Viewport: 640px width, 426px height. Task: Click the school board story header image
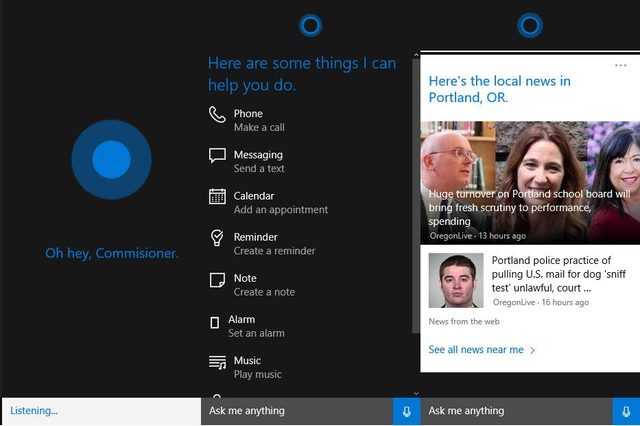click(530, 182)
